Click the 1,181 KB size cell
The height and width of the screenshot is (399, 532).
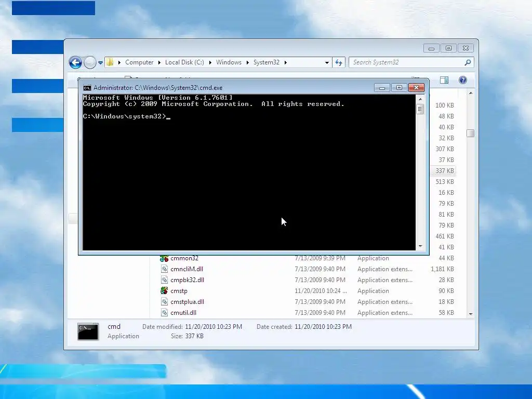tap(442, 269)
